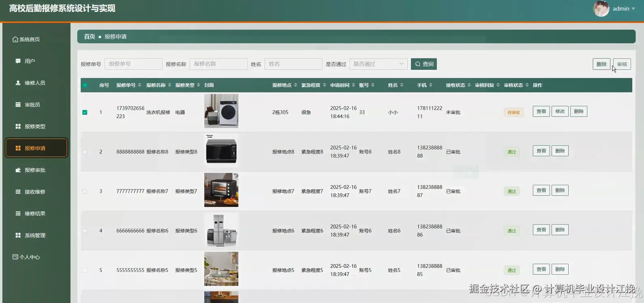644x303 pixels.
Task: Toggle the select-all header checkbox
Action: 85,85
